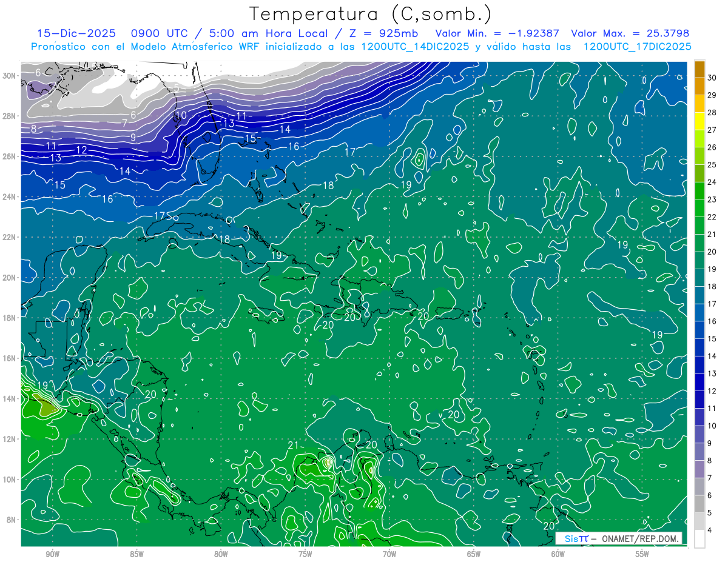
Task: Click the '30N' latitude axis label
Action: click(10, 76)
